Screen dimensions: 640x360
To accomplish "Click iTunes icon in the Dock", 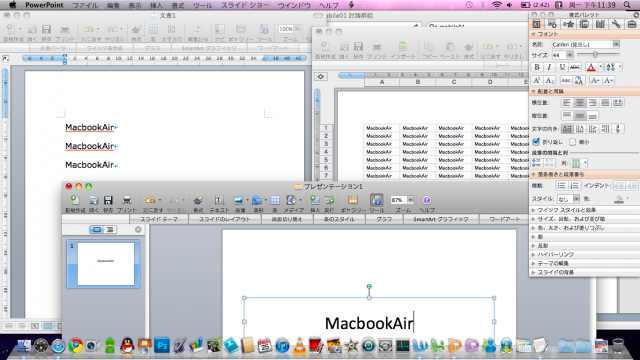I will (x=282, y=346).
